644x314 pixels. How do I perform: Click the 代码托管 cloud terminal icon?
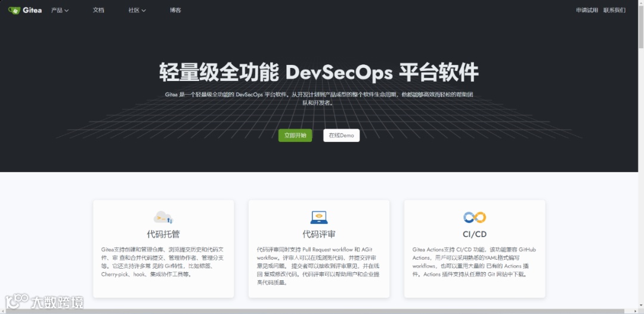coord(163,217)
